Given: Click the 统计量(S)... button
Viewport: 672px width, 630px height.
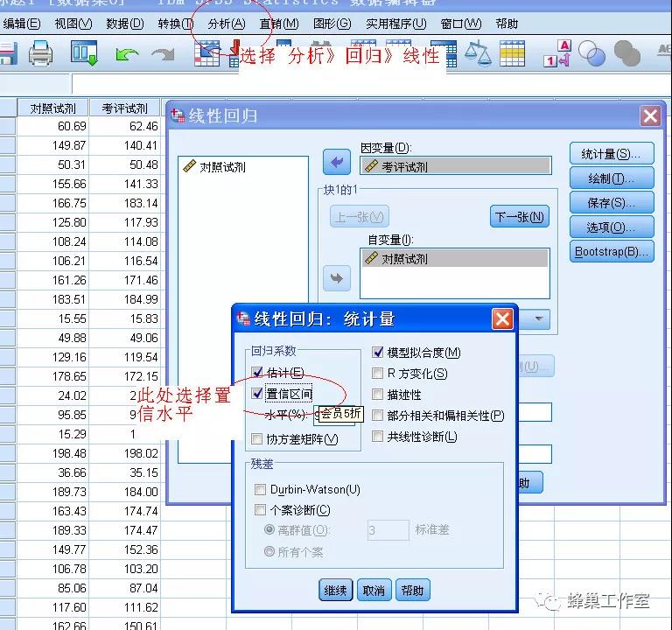Looking at the screenshot, I should 612,154.
